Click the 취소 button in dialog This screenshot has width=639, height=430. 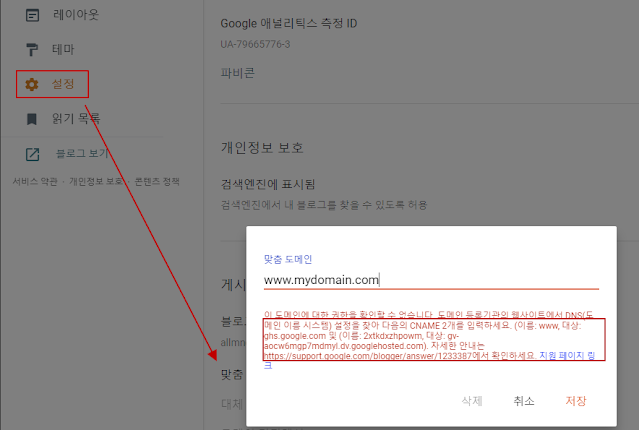click(524, 401)
